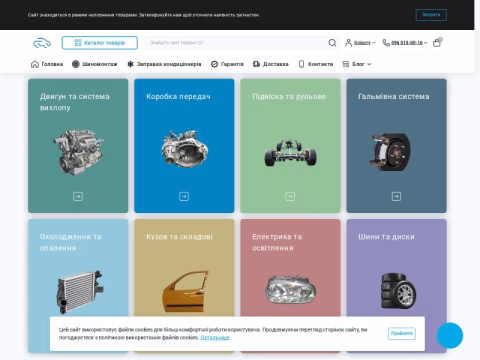Open the gearbox image thumbnail

184,148
